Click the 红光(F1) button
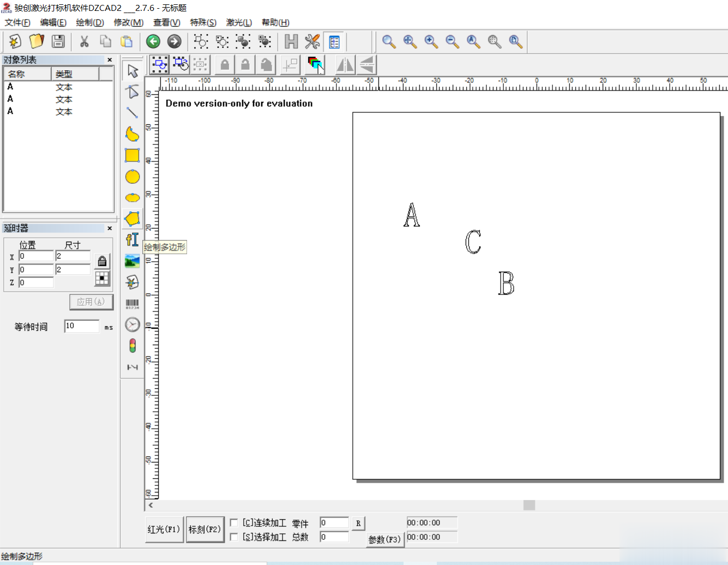Viewport: 728px width, 565px height. tap(164, 530)
